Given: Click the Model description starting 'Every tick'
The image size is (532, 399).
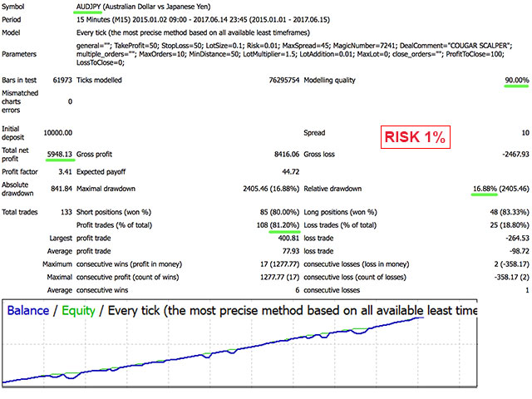Looking at the screenshot, I should (x=193, y=32).
